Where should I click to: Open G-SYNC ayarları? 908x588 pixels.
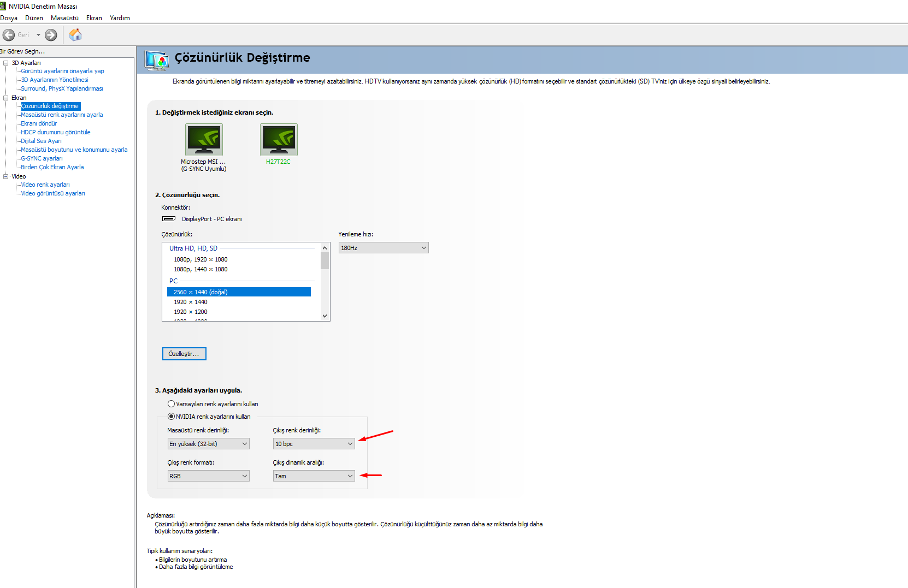[42, 158]
